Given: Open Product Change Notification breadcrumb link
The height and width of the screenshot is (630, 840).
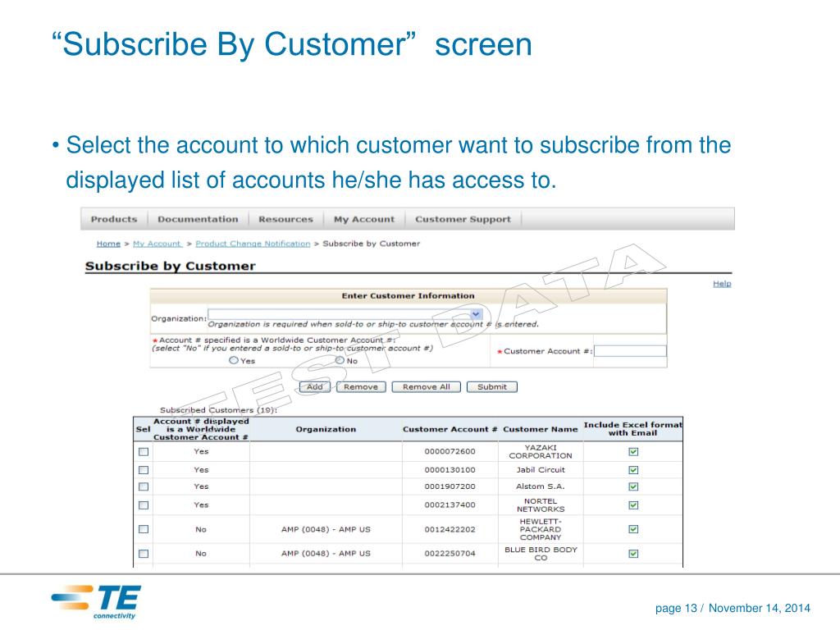Looking at the screenshot, I should point(253,244).
